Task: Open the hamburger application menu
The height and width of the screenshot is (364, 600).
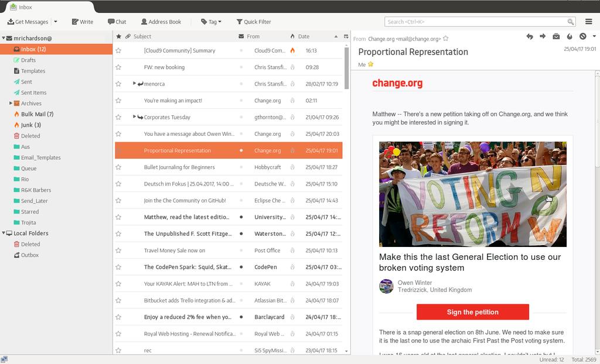Action: point(589,22)
